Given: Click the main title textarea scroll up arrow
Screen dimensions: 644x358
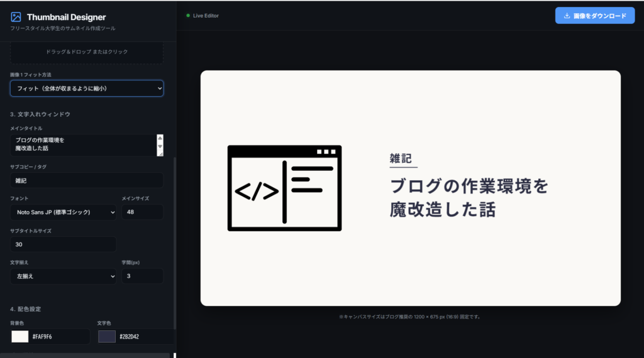Looking at the screenshot, I should (160, 138).
